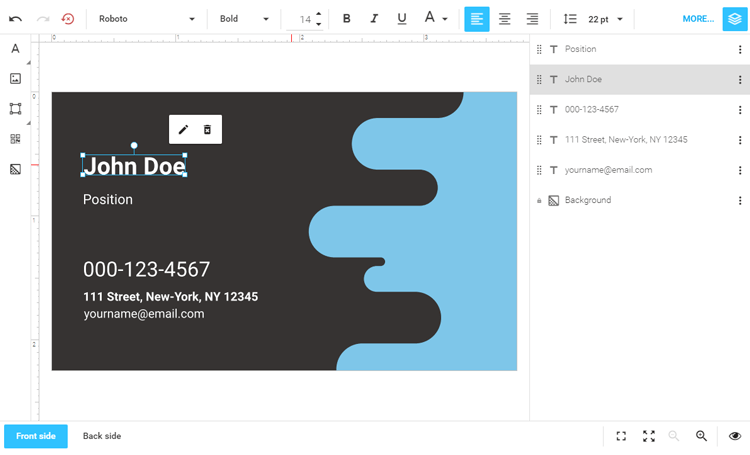Click the MORE... link
This screenshot has height=455, width=750.
click(x=698, y=19)
